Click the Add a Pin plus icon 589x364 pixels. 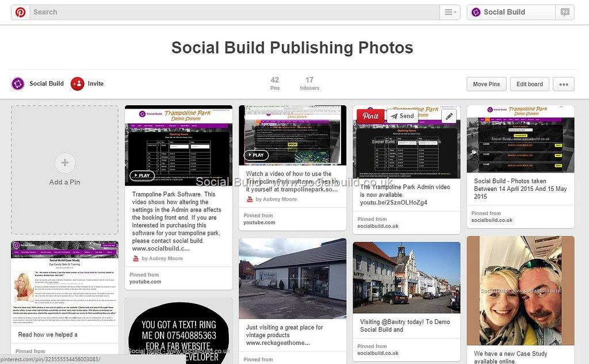point(65,163)
